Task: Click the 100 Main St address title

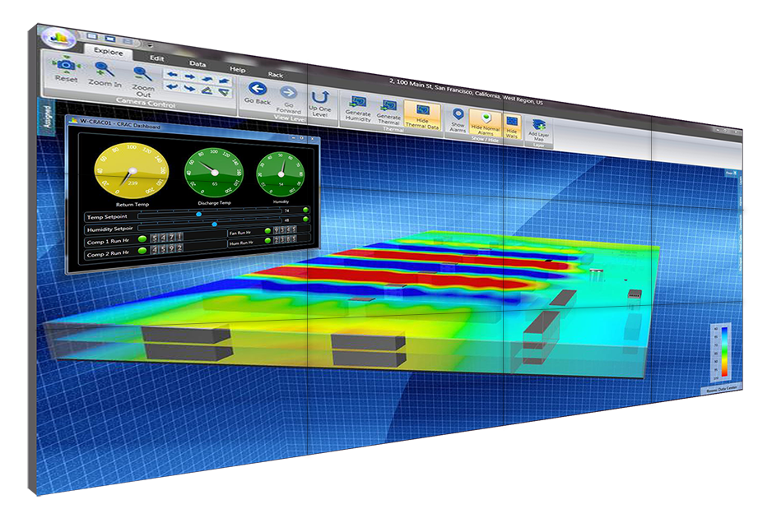Action: pyautogui.click(x=466, y=92)
